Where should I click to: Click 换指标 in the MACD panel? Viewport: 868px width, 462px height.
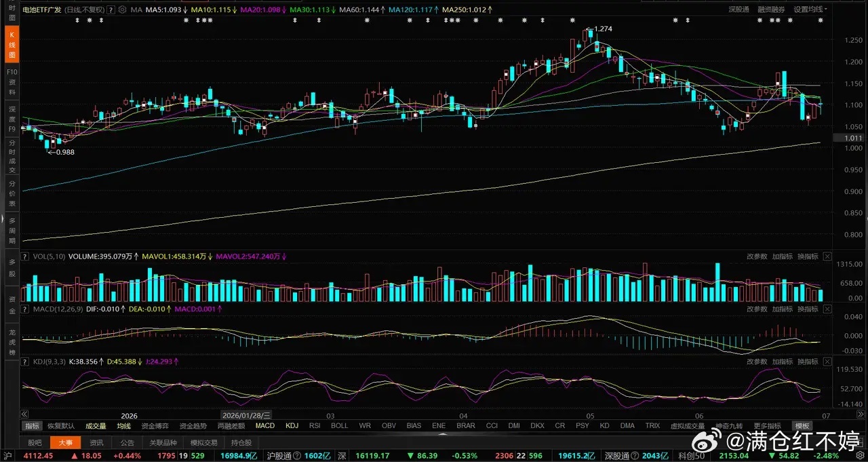pos(807,309)
